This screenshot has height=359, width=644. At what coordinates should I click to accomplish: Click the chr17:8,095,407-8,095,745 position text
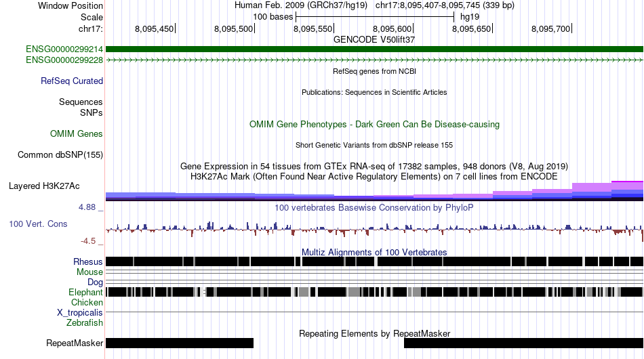pyautogui.click(x=445, y=5)
